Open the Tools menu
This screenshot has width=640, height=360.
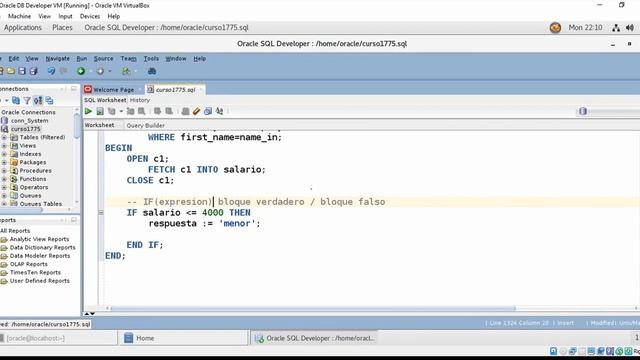(x=151, y=59)
